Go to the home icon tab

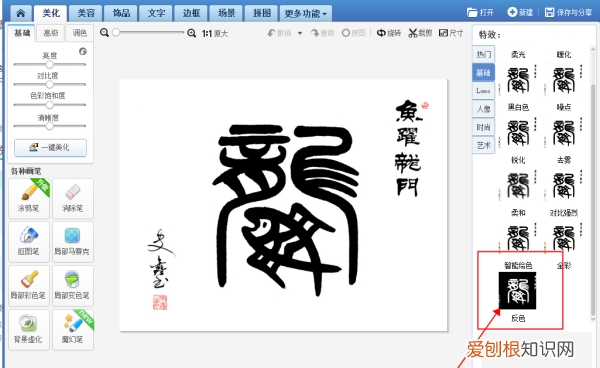[x=21, y=13]
